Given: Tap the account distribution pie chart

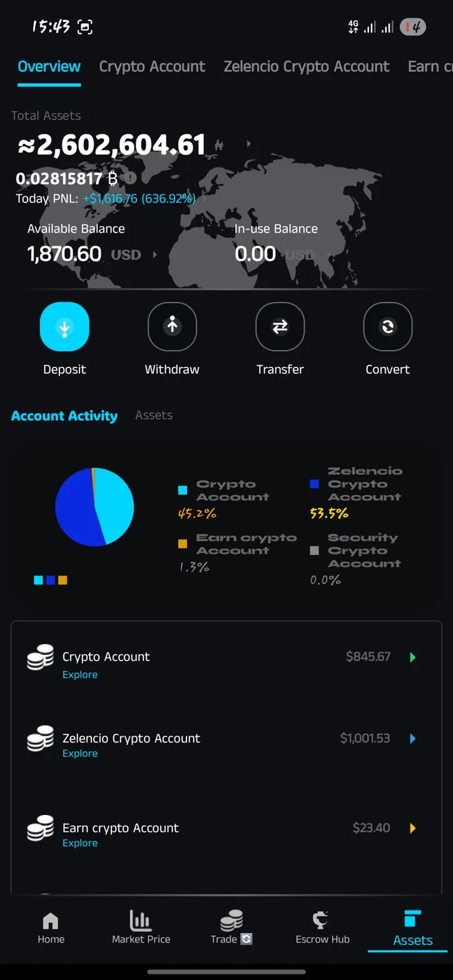Looking at the screenshot, I should coord(94,507).
